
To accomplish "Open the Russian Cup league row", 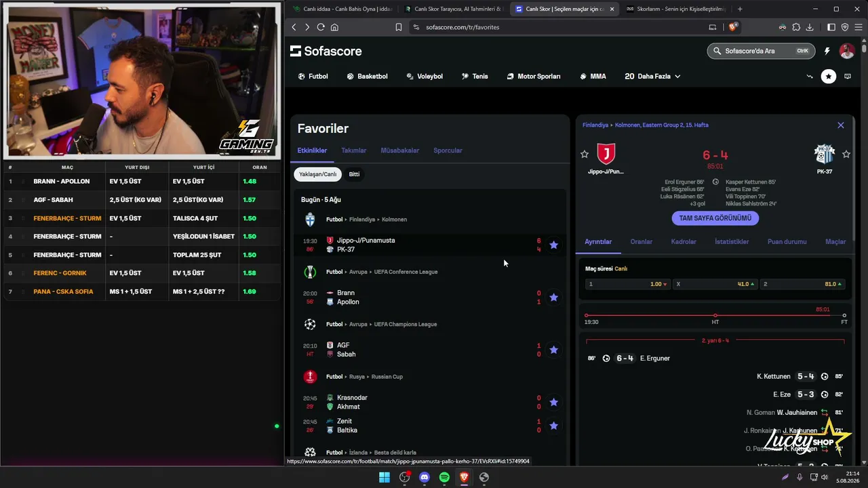I will coord(430,376).
